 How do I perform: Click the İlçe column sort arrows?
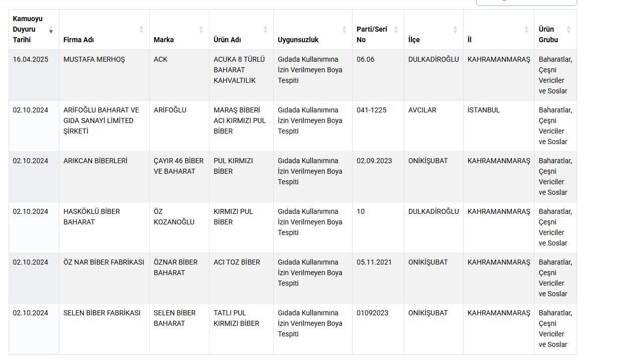click(x=455, y=30)
